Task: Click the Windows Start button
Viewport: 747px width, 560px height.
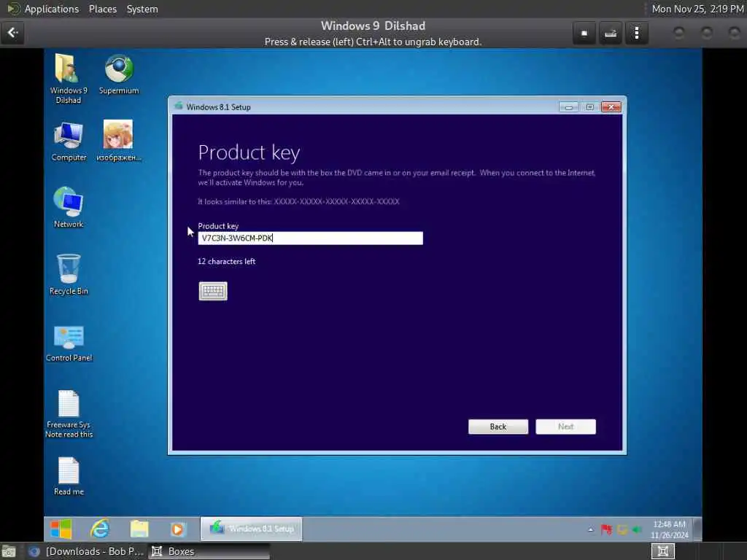Action: (61, 529)
